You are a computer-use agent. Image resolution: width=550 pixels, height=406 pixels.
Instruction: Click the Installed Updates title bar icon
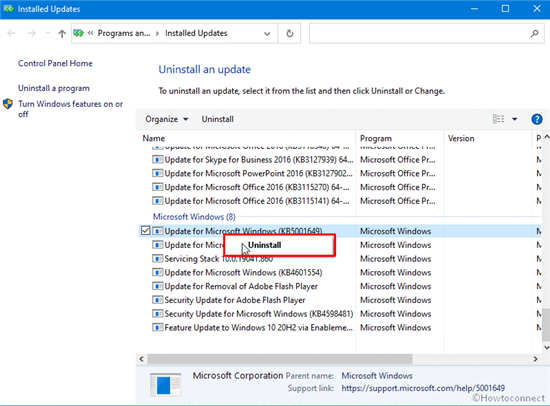pos(8,9)
